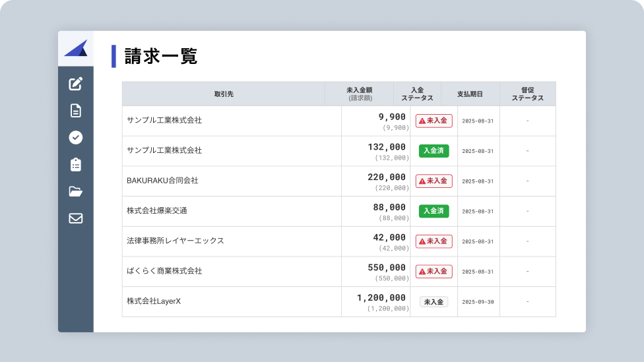Select the BAKURAKU合同会社 client name
This screenshot has width=644, height=362.
click(x=162, y=181)
